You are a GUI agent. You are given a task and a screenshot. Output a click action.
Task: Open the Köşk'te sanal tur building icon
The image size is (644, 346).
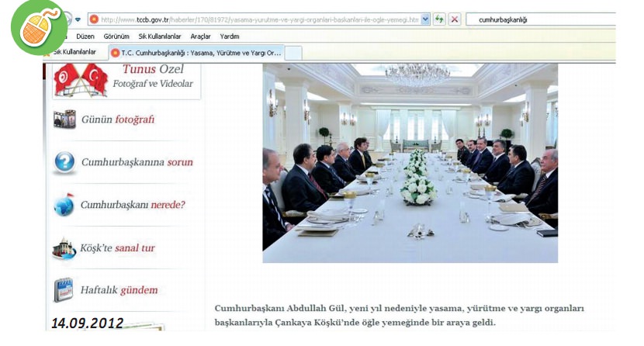point(64,248)
